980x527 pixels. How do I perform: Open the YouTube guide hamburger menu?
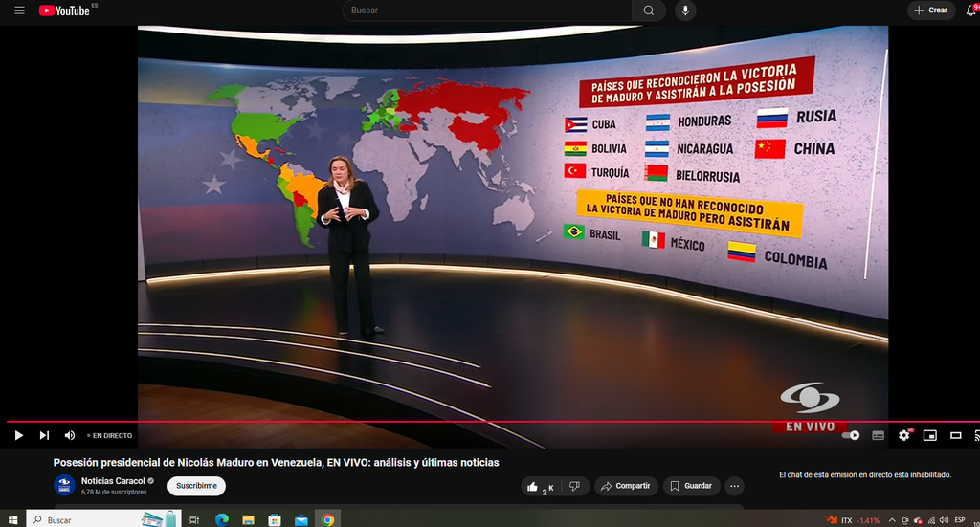pos(19,11)
